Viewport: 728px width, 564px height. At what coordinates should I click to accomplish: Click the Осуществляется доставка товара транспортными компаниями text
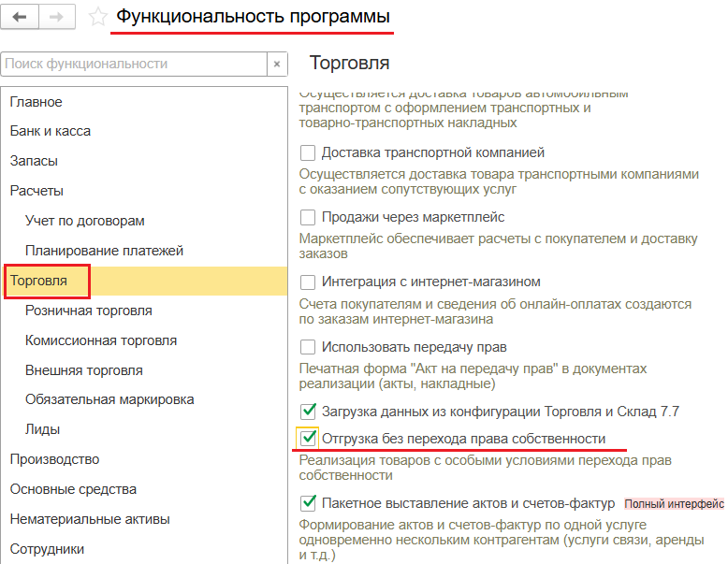click(x=499, y=181)
